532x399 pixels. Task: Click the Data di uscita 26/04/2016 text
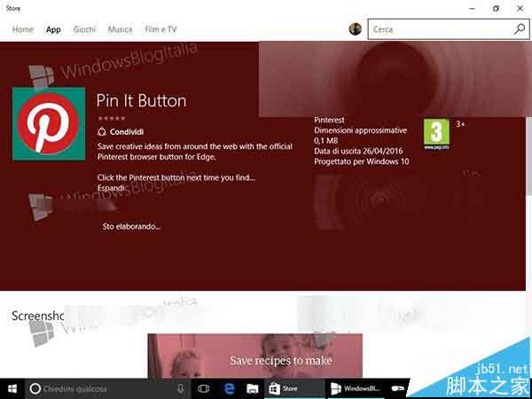358,151
